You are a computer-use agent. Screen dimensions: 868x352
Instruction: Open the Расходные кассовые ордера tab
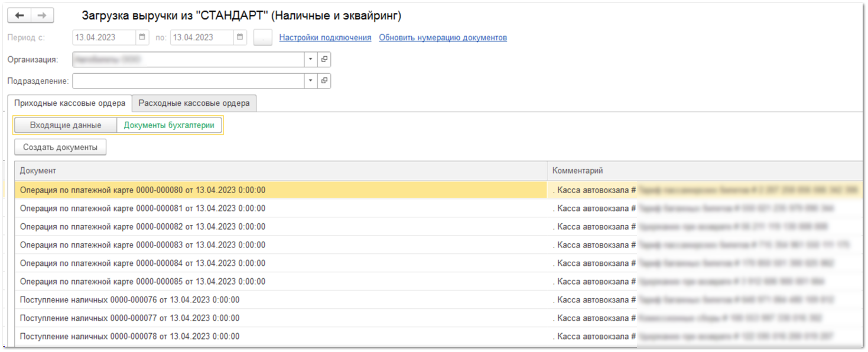[x=194, y=103]
